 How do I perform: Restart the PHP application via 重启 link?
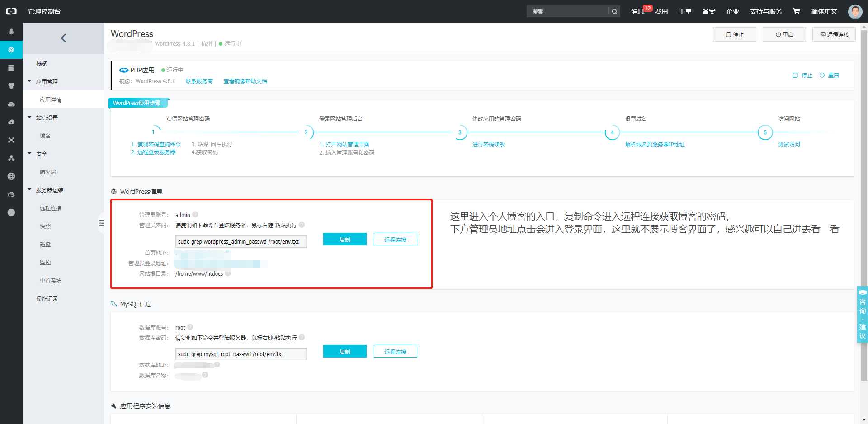pos(829,75)
